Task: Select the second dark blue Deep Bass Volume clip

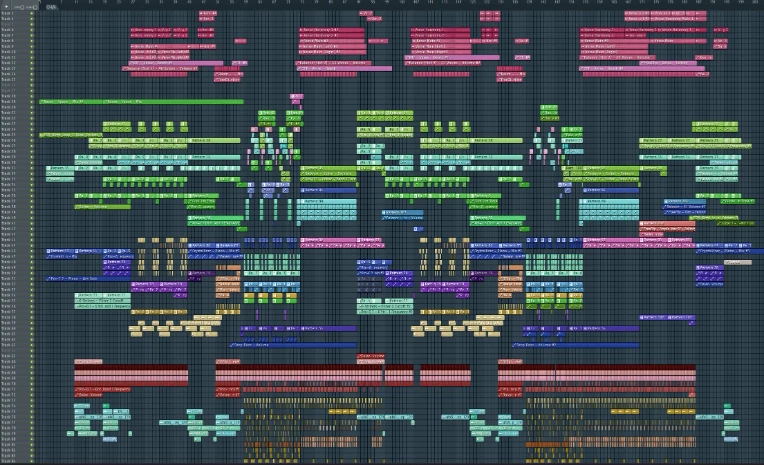Action: tap(575, 345)
